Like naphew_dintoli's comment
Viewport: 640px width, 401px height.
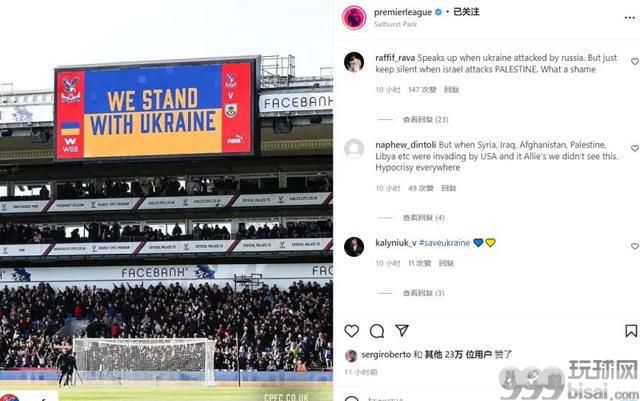coord(635,148)
